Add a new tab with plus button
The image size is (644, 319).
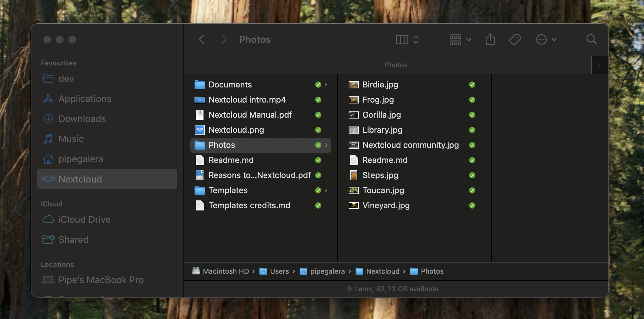pos(600,65)
